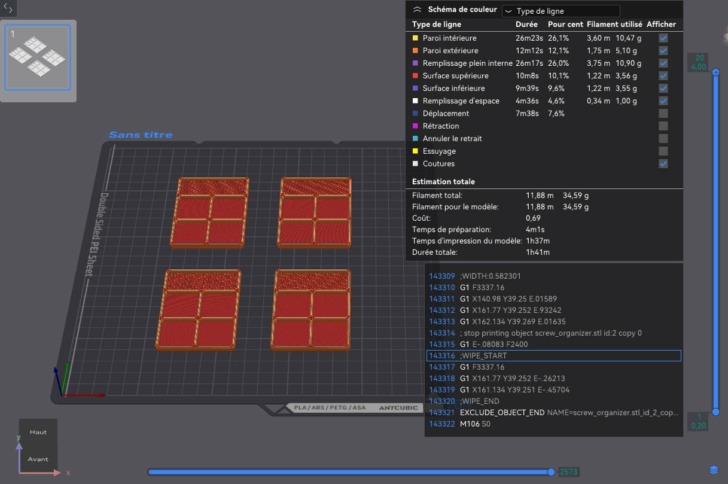This screenshot has height=484, width=728.
Task: Click the move slider value 2573
Action: pos(568,472)
